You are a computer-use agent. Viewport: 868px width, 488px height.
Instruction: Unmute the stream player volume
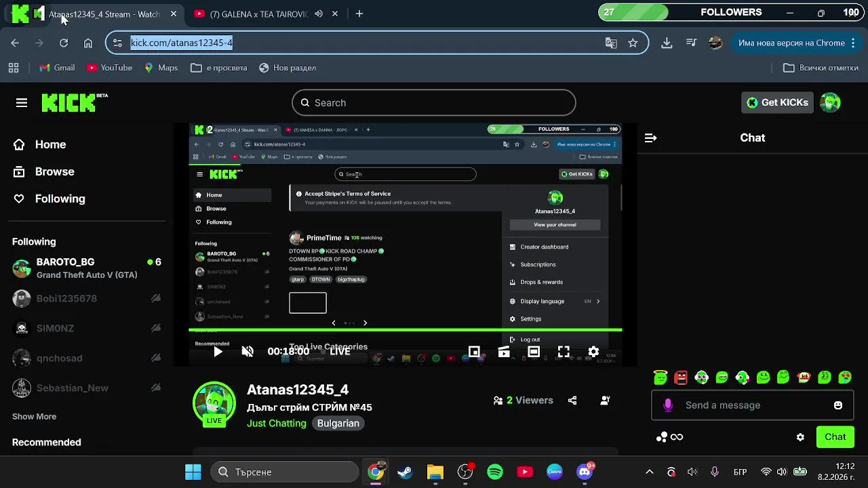[248, 351]
